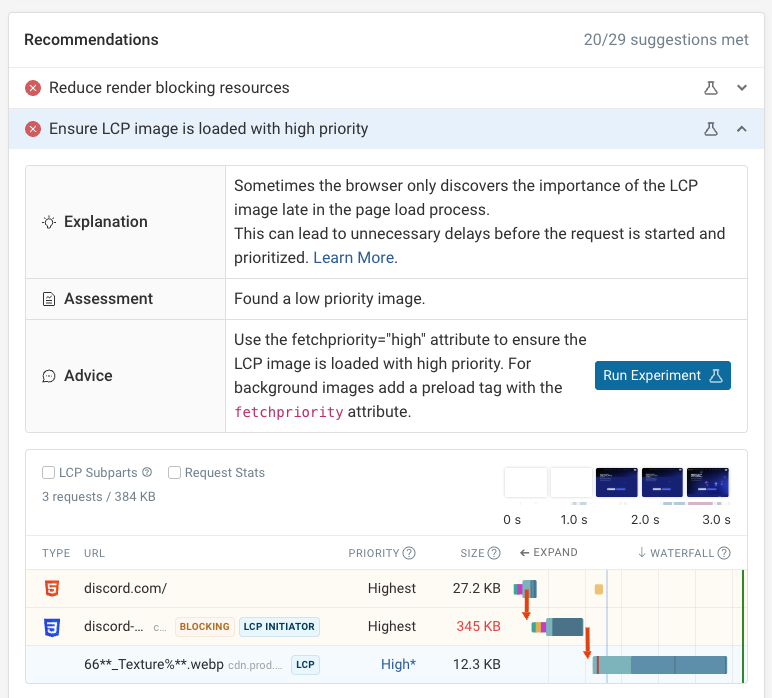
Task: Click the first blank filmstrip thumbnail
Action: click(x=525, y=482)
